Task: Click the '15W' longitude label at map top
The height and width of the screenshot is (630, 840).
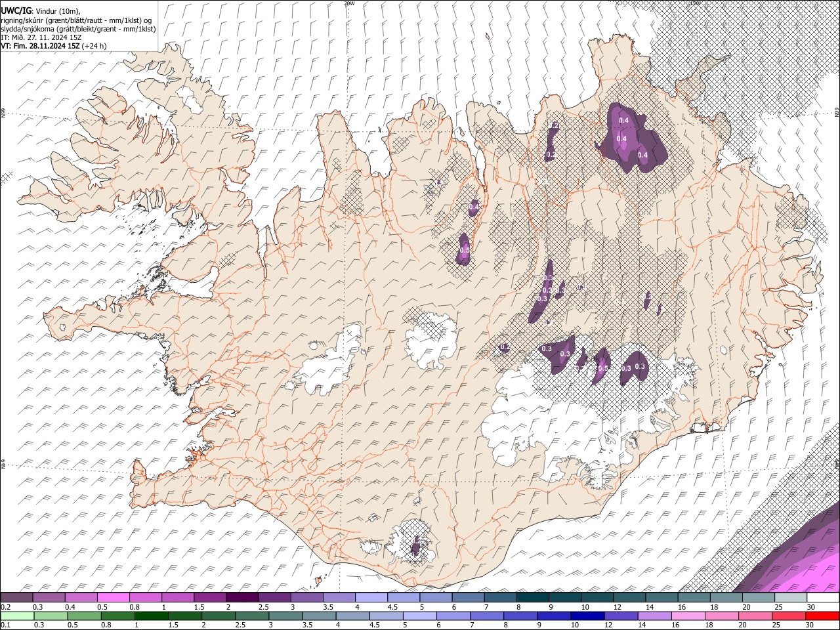Action: [x=695, y=3]
